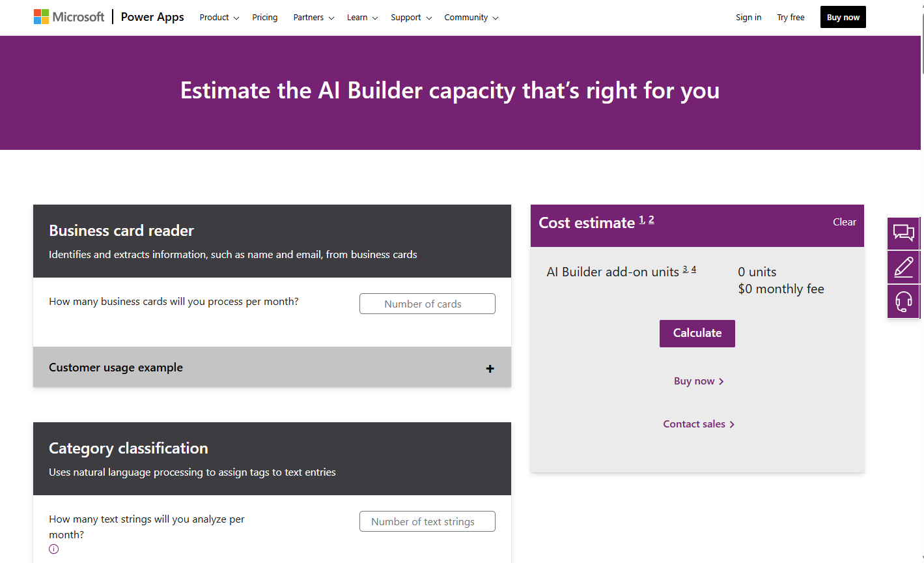924x563 pixels.
Task: Open the Support dropdown menu
Action: [x=411, y=18]
